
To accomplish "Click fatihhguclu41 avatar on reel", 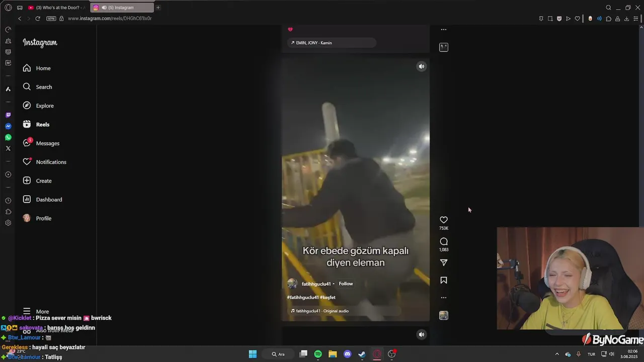I will tap(292, 284).
